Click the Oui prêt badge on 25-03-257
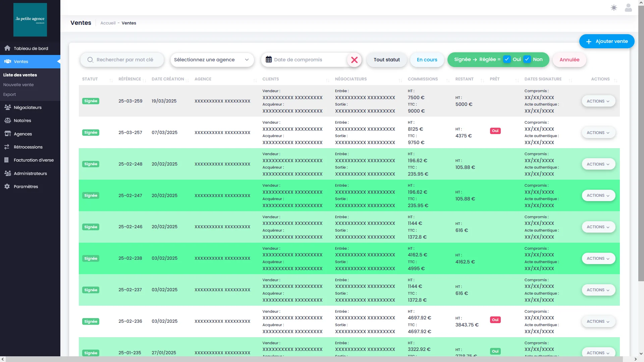Viewport: 644px width, 362px height. click(495, 131)
